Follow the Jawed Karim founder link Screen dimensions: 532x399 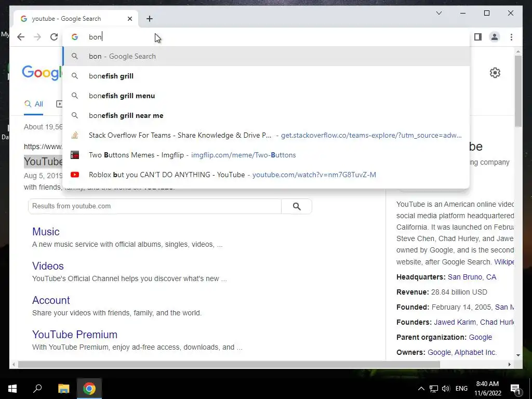[x=455, y=322]
